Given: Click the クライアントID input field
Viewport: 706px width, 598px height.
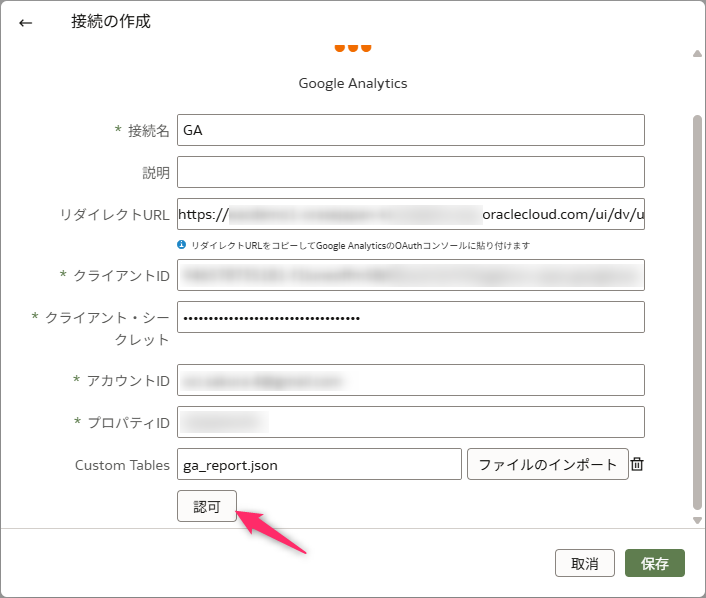Looking at the screenshot, I should [x=411, y=275].
